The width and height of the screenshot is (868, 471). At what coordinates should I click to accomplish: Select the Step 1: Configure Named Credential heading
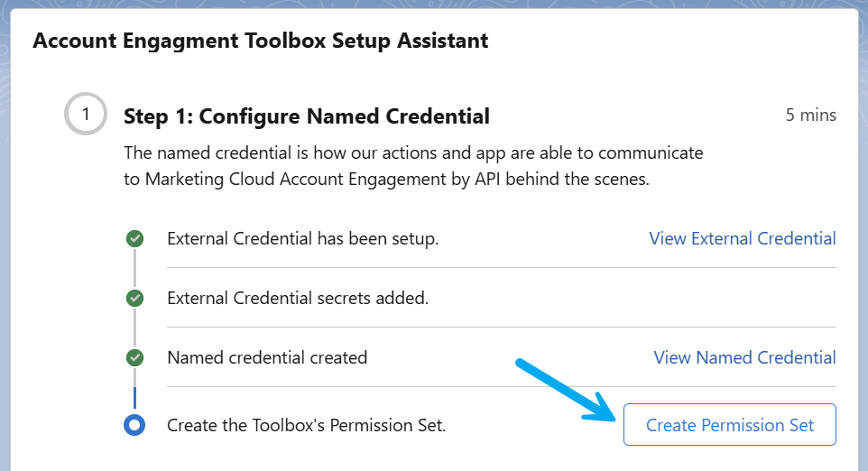click(307, 116)
